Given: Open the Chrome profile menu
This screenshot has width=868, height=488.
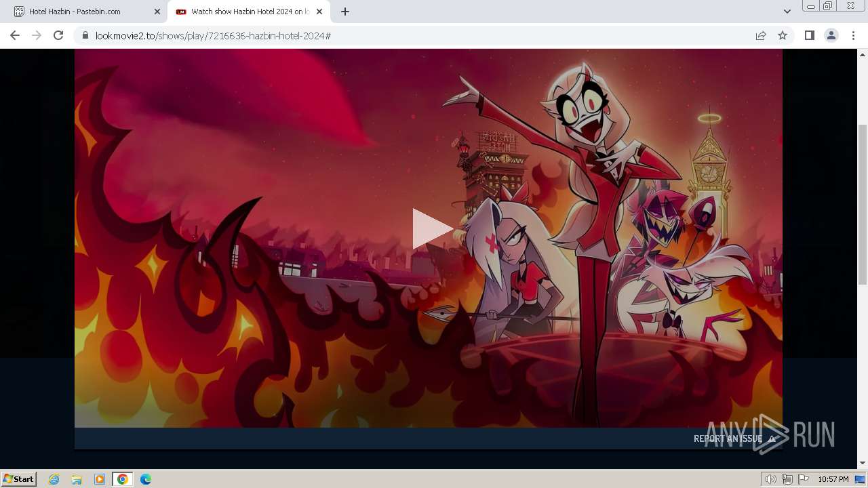Looking at the screenshot, I should [x=831, y=35].
